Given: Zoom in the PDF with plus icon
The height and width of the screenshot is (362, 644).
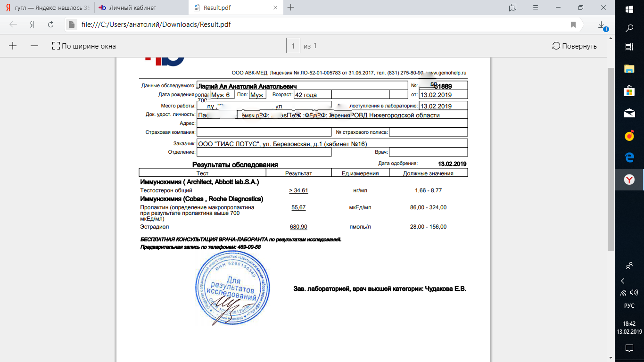Looking at the screenshot, I should (x=13, y=46).
